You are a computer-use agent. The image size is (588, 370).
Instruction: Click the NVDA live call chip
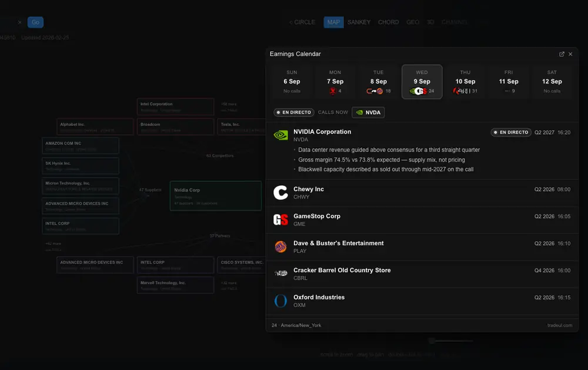coord(368,112)
